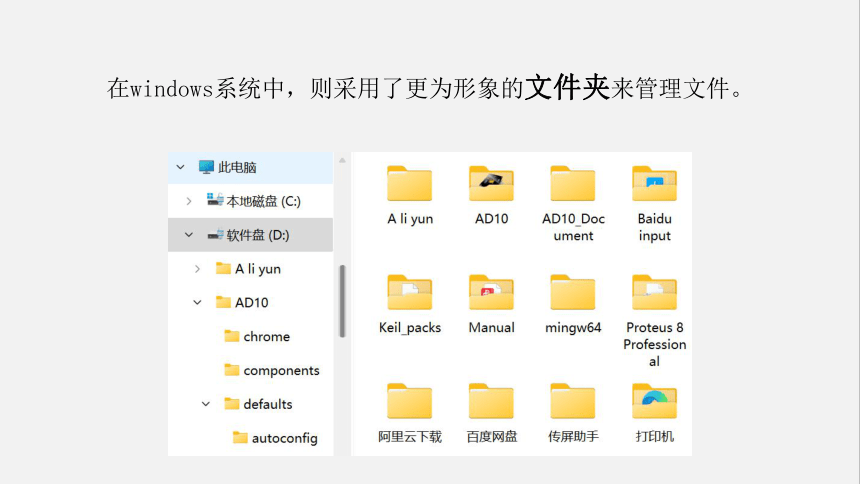Image resolution: width=860 pixels, height=484 pixels.
Task: Click the folder icon beside A li yun in the tree
Action: tap(223, 268)
